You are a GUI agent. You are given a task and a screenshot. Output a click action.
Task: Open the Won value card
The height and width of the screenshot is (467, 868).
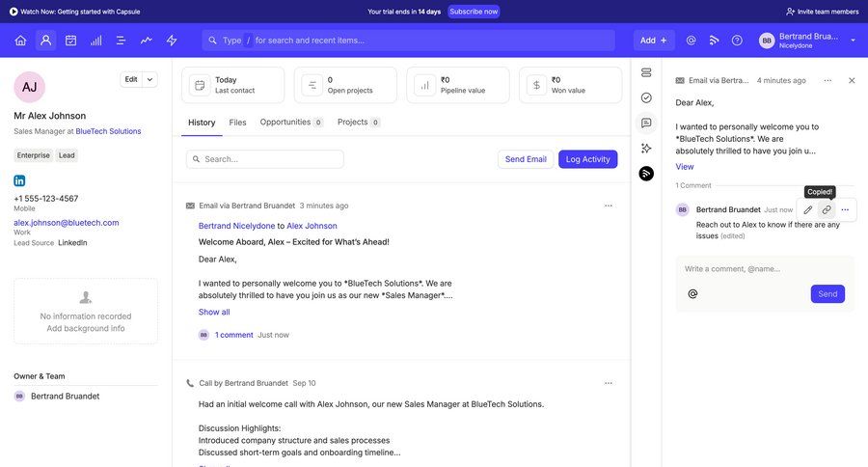coord(570,85)
